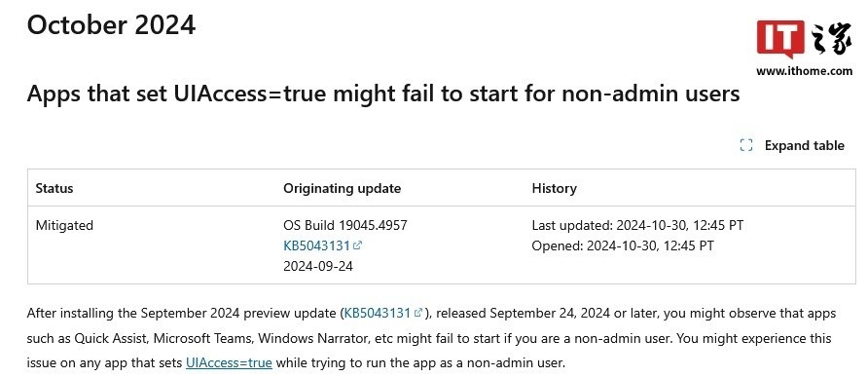The height and width of the screenshot is (377, 868).
Task: Click the red IT logo watermark
Action: pos(780,38)
